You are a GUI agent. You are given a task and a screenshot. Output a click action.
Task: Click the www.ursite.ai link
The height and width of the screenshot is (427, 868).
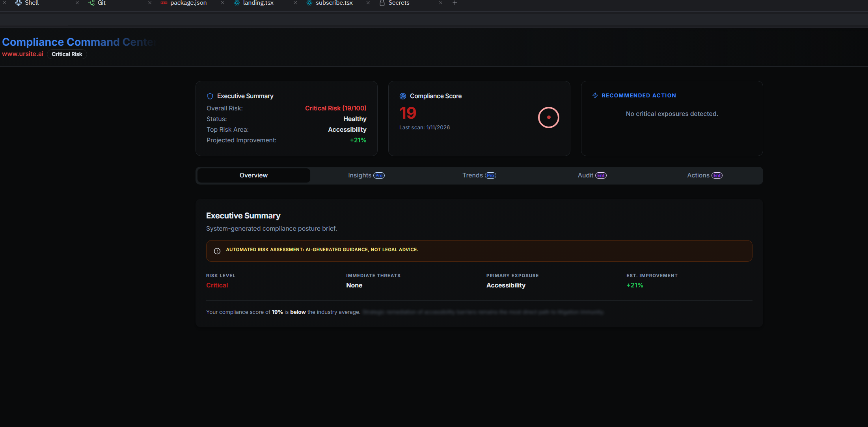(x=22, y=54)
